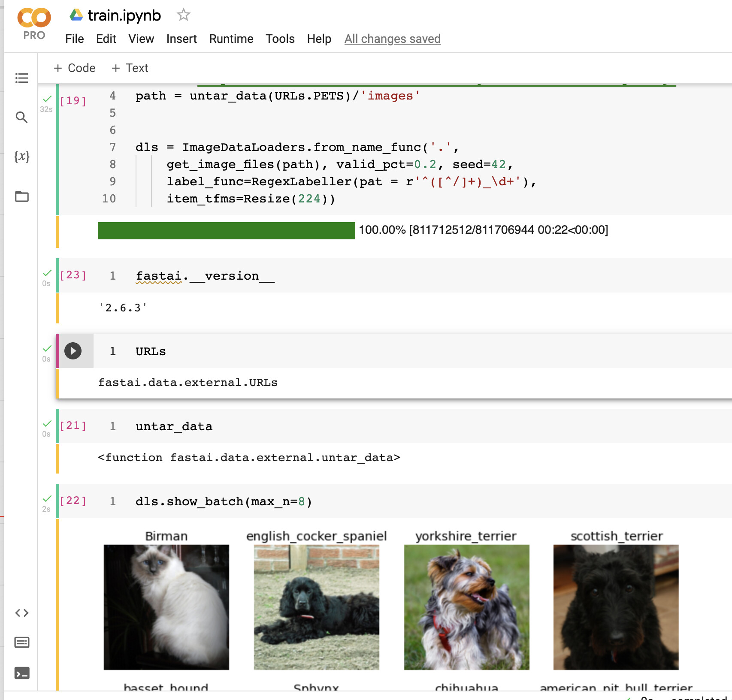Open the Edit menu

[x=106, y=39]
